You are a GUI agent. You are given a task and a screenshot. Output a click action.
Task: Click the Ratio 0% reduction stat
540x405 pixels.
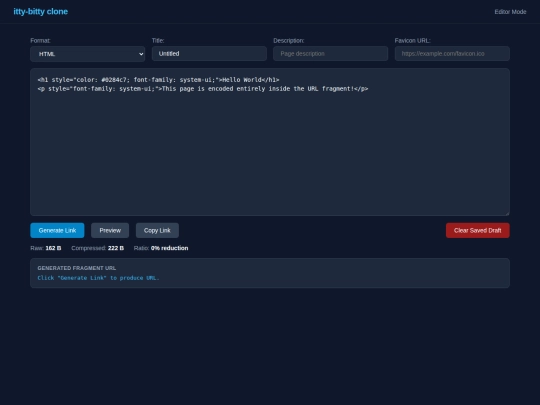[161, 248]
